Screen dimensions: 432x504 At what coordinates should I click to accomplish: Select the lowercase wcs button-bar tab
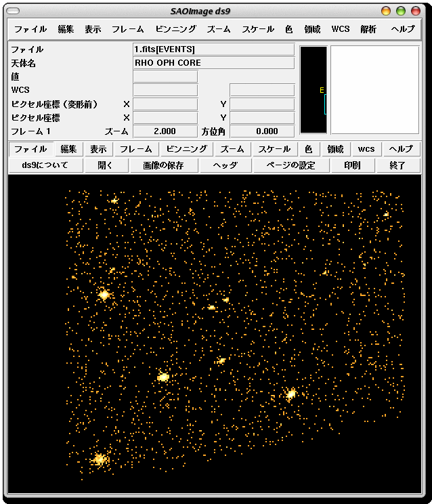(x=366, y=149)
